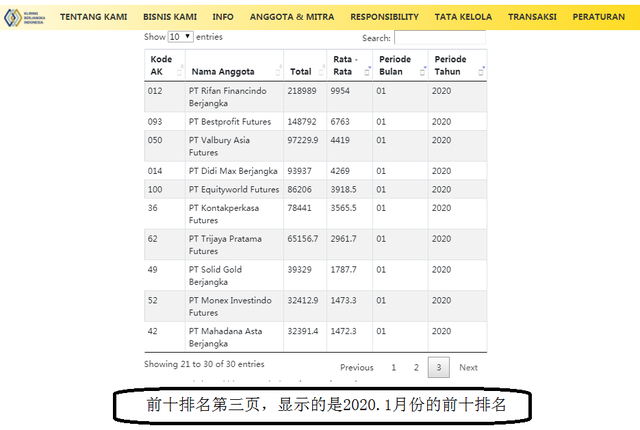The height and width of the screenshot is (430, 640).
Task: Click average value 9954
Action: [x=340, y=91]
